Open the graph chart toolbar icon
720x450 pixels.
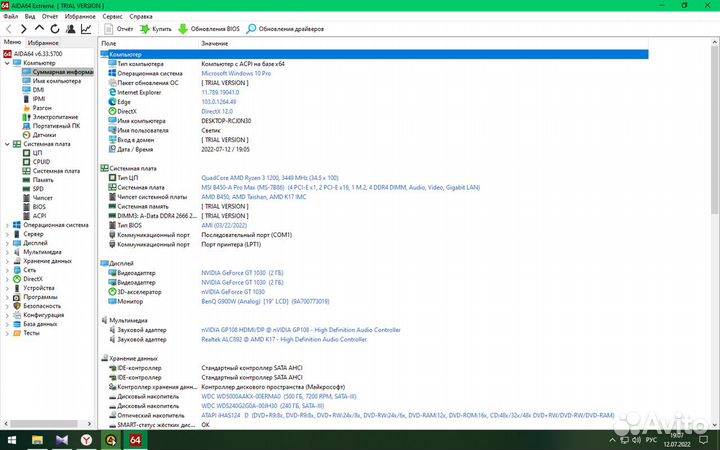[x=86, y=29]
